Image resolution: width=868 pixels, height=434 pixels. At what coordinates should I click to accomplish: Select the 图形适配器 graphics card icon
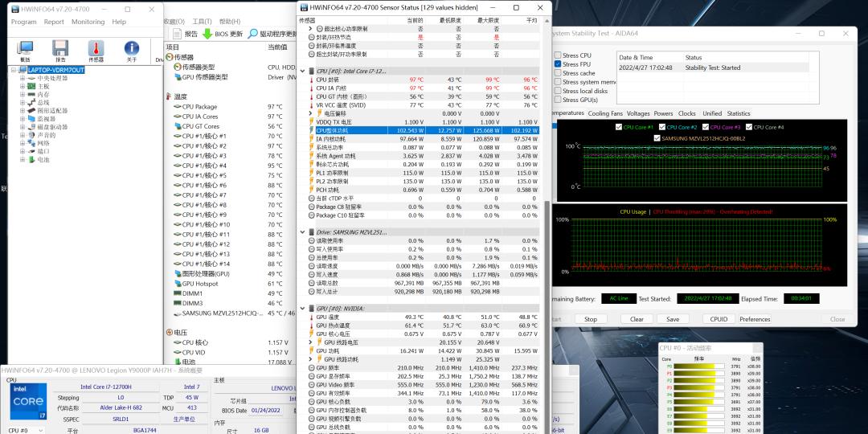pyautogui.click(x=31, y=111)
